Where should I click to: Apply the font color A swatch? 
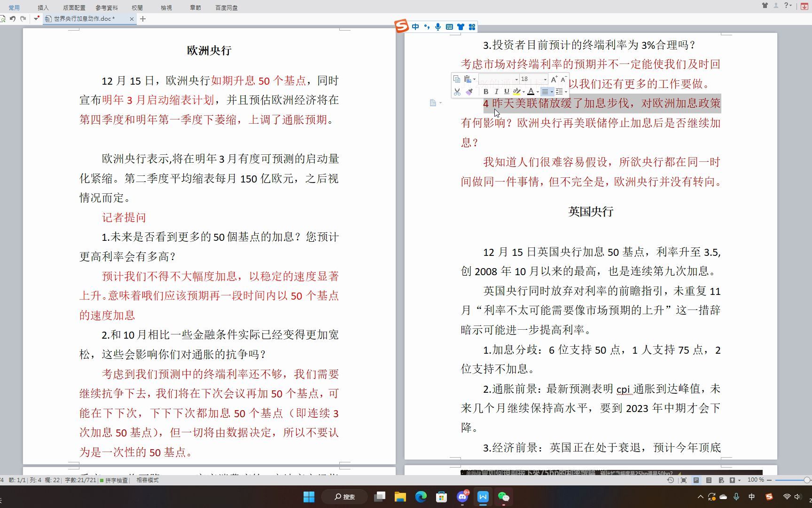coord(531,92)
